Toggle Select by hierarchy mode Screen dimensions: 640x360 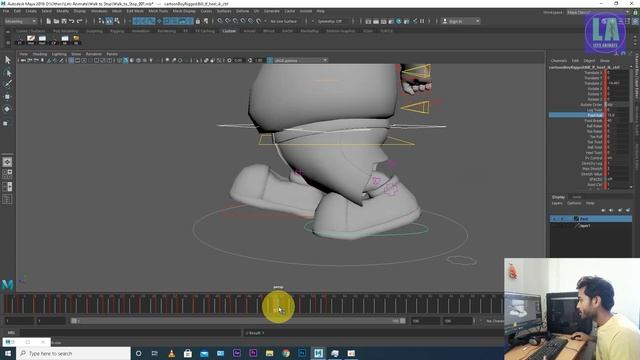pos(101,21)
